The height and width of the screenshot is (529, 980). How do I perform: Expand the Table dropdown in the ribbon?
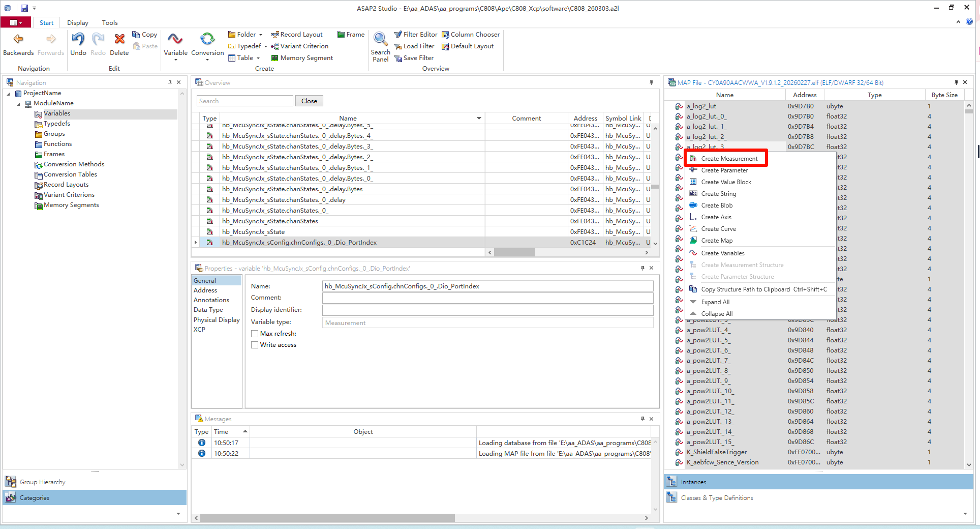pyautogui.click(x=258, y=58)
